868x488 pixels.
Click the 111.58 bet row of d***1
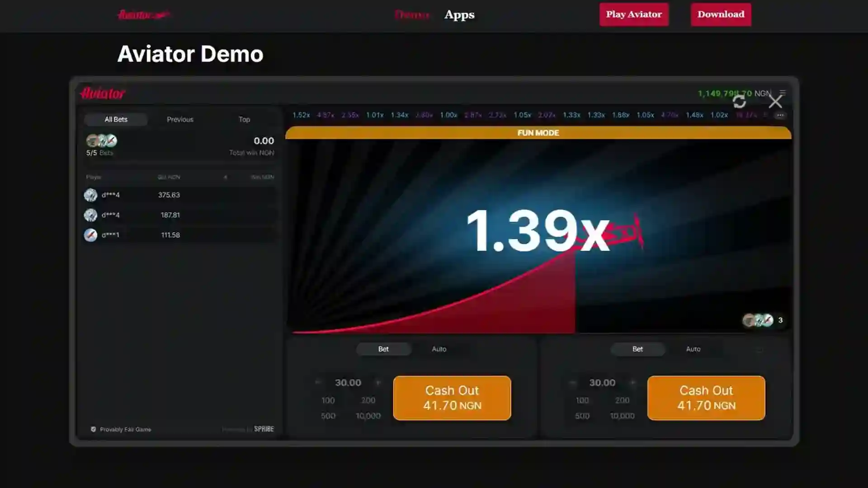point(180,235)
